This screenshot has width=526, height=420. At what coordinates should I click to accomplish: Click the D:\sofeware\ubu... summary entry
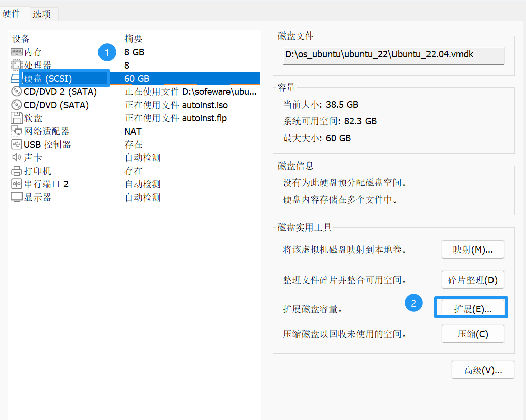(x=191, y=91)
